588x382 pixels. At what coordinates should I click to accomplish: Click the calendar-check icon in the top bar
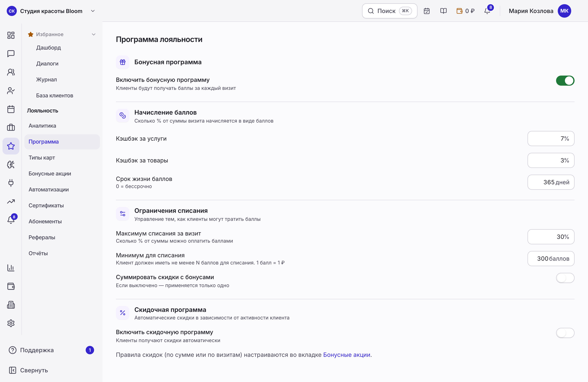427,11
